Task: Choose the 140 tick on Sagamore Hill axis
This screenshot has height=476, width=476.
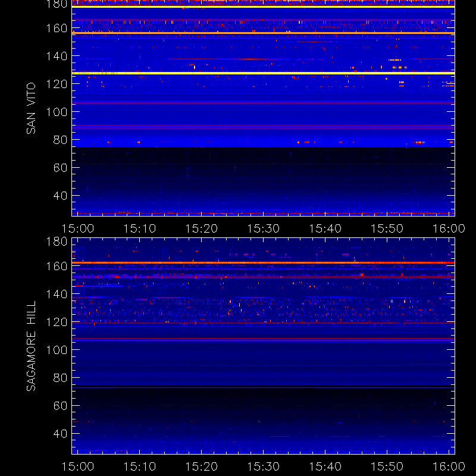Action: click(57, 294)
